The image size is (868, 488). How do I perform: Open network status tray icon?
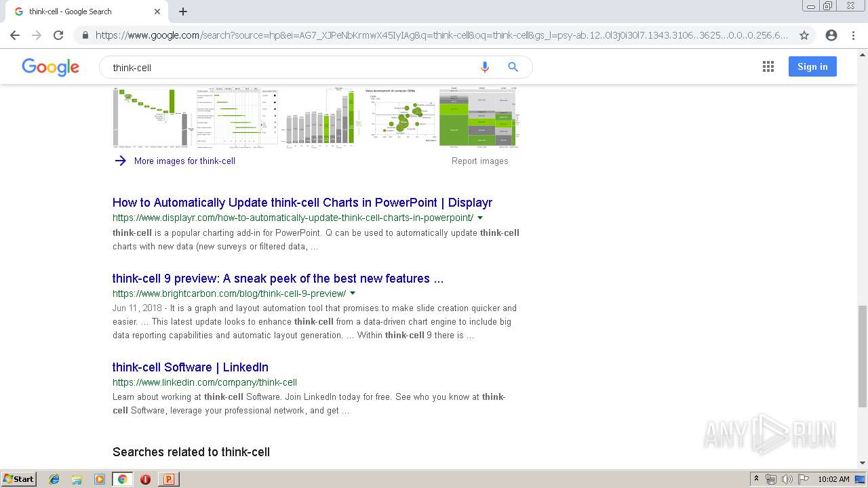pos(771,479)
